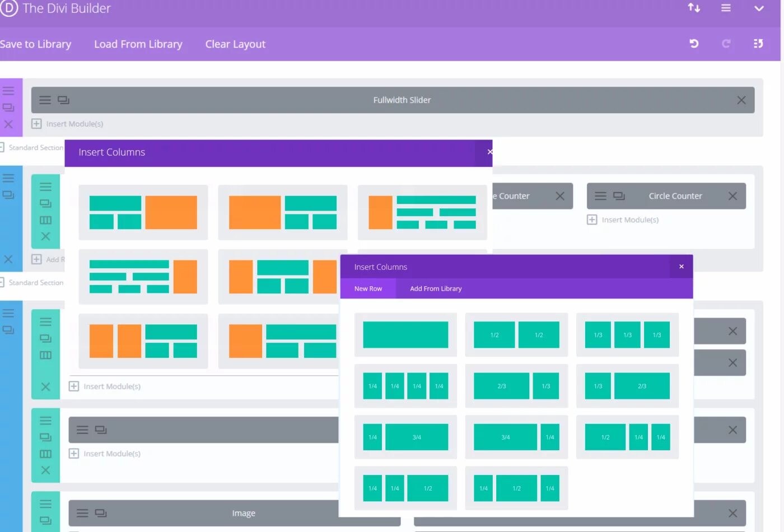
Task: Select the 1/3 2/3 column layout
Action: [627, 386]
